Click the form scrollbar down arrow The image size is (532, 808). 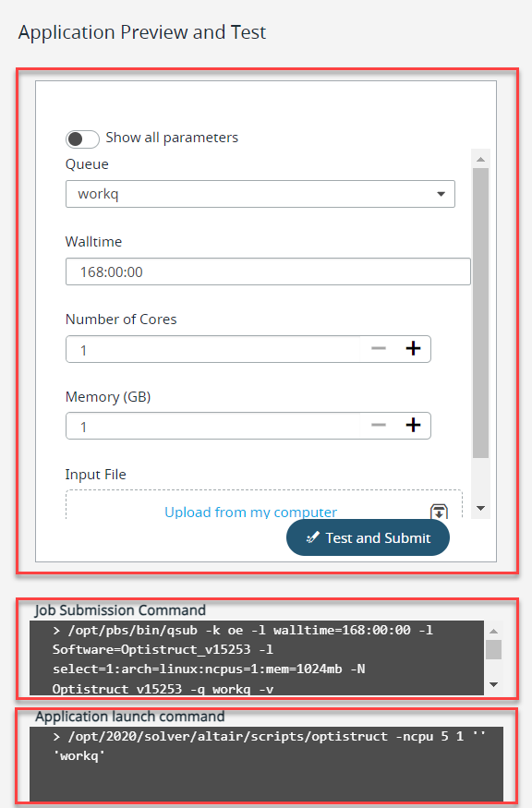pos(481,508)
